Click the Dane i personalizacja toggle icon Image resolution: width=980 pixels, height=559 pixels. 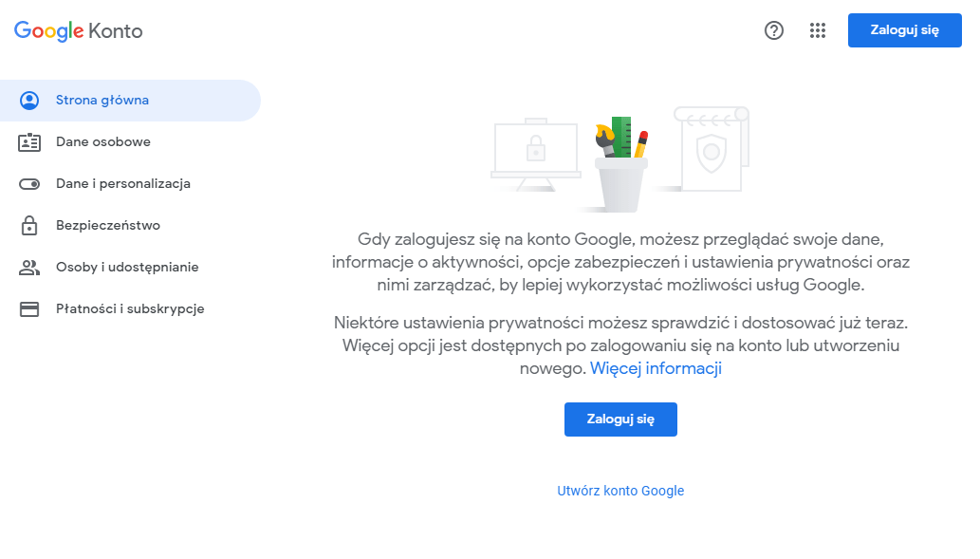[29, 184]
